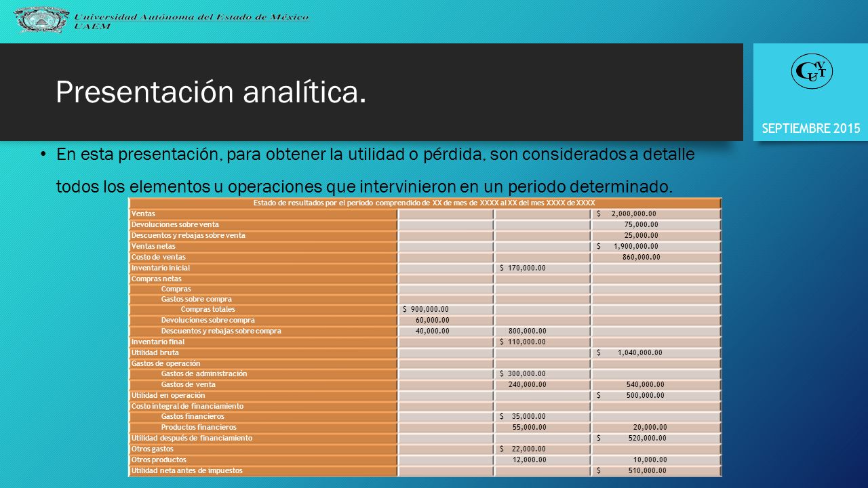Click the 'Costo de ventas' row label
Screen dimensions: 868x488
pos(158,257)
